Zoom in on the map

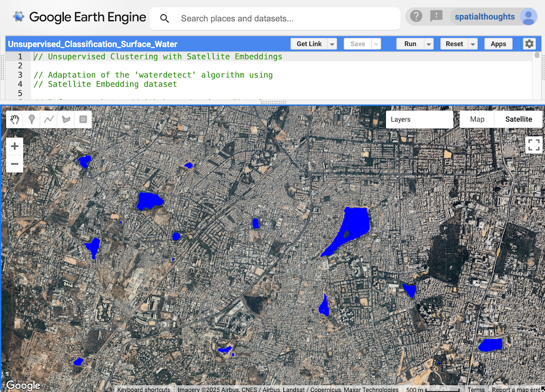(x=15, y=146)
